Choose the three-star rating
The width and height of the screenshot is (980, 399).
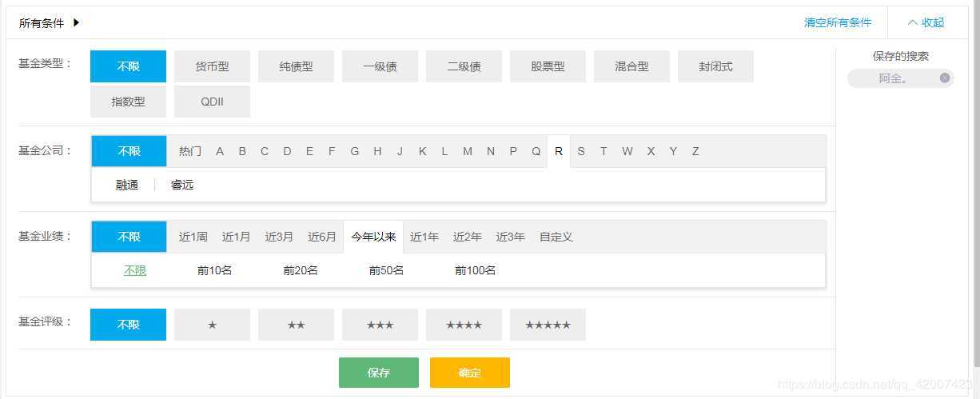(380, 325)
